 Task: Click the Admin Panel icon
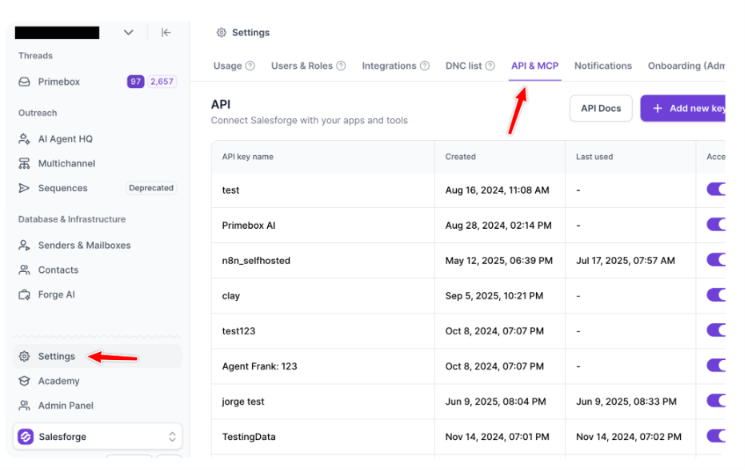click(24, 405)
